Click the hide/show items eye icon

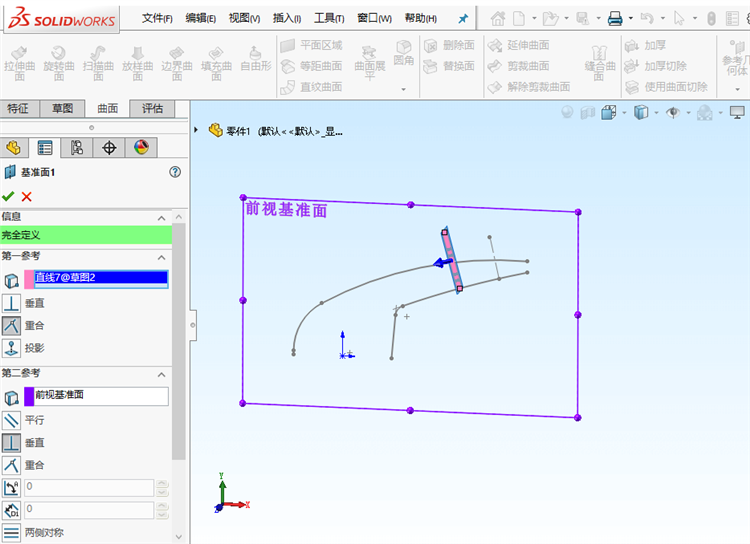(x=673, y=113)
